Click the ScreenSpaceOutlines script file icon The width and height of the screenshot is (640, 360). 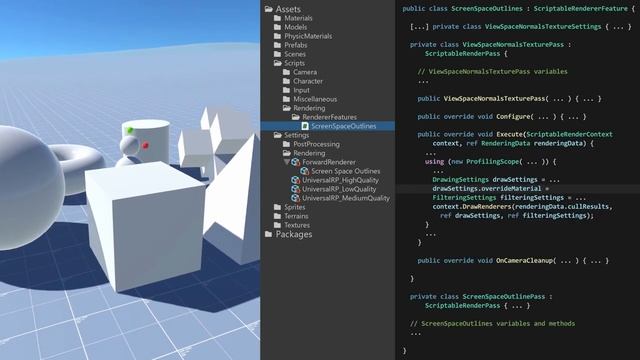305,126
